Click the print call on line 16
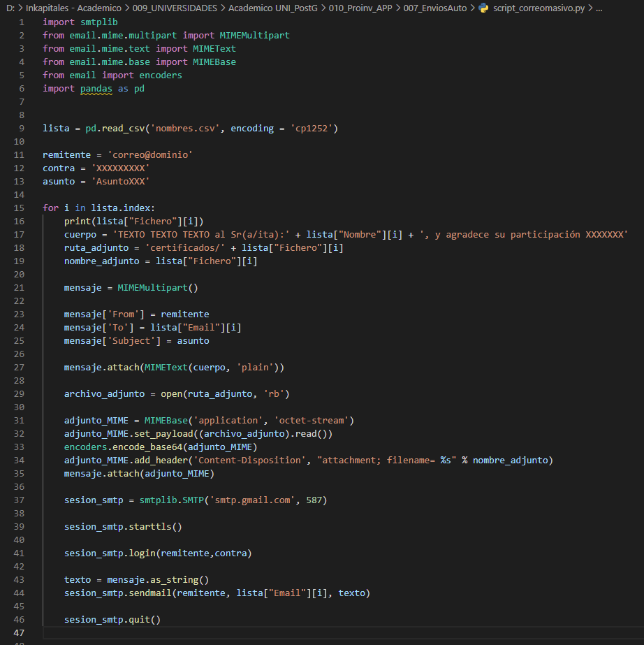Screen dimensions: 644x645 tap(78, 222)
